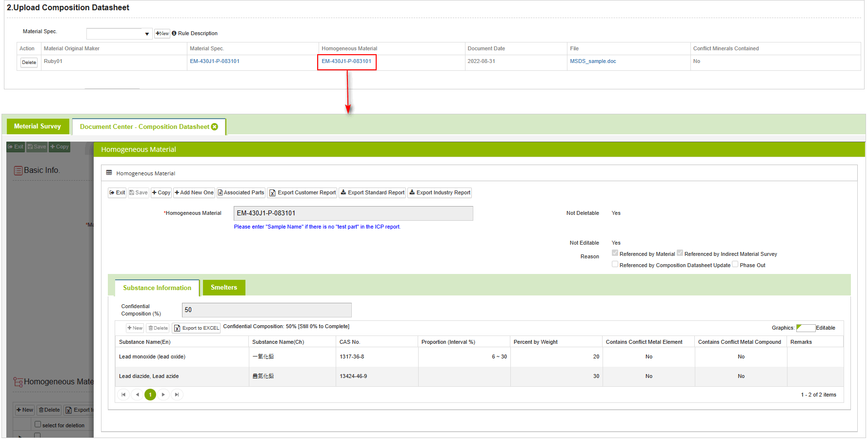Switch to the Smelters tab

(x=224, y=288)
